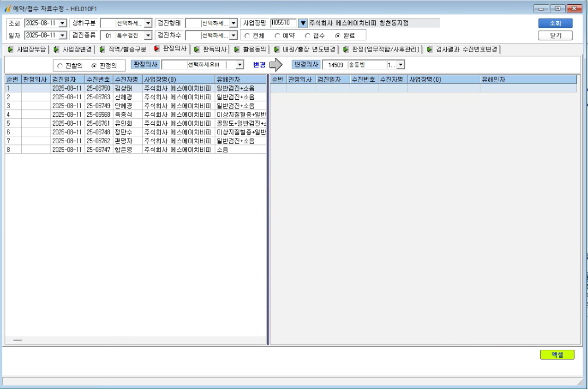Screen dimensions: 588x389
Task: Click the flag icon on 검사결과 수진번호변경 tab
Action: (429, 49)
